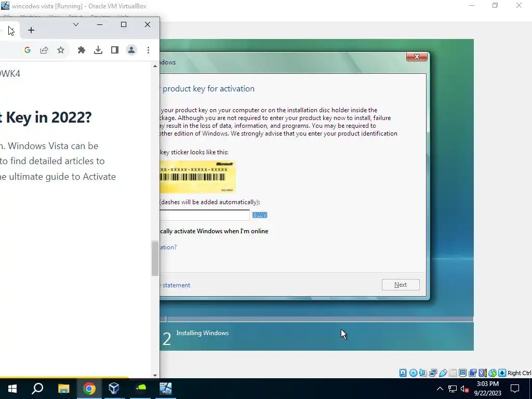
Task: Click muted volume tray icon
Action: click(464, 389)
